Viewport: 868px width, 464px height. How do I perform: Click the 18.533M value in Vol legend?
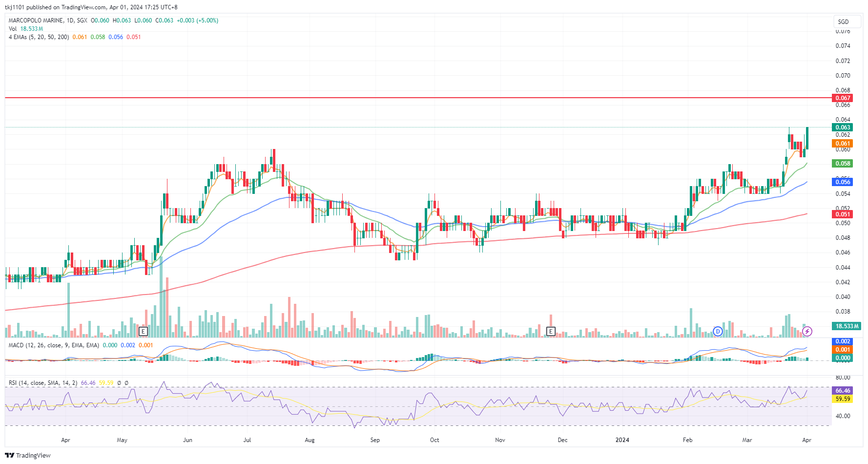pyautogui.click(x=32, y=29)
